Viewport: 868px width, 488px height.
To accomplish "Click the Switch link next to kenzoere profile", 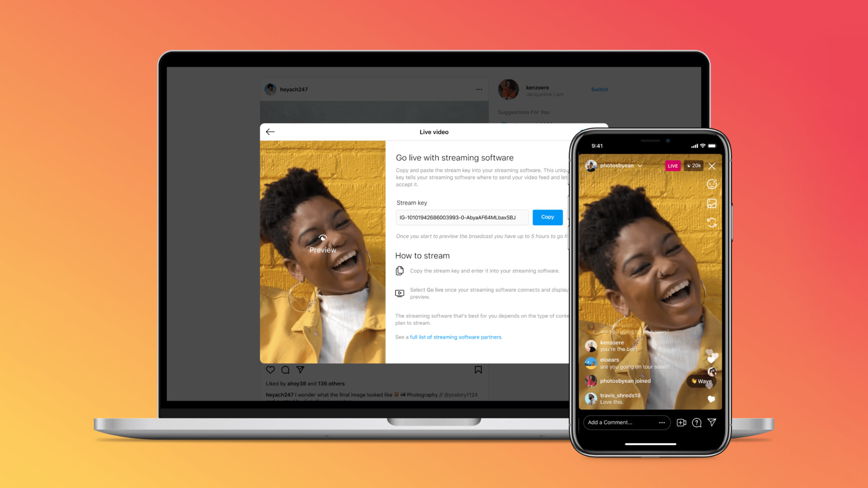I will [599, 89].
